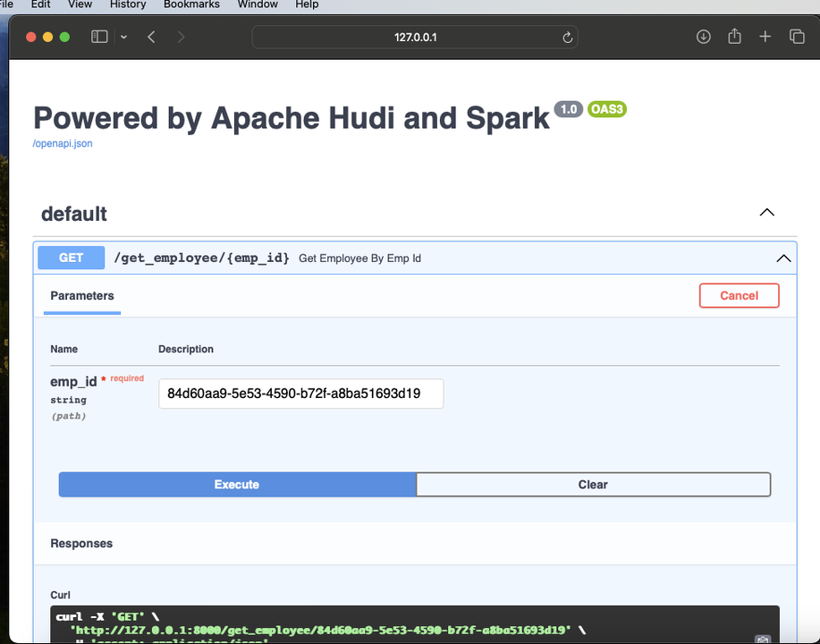Click the Responses heading

click(x=81, y=544)
